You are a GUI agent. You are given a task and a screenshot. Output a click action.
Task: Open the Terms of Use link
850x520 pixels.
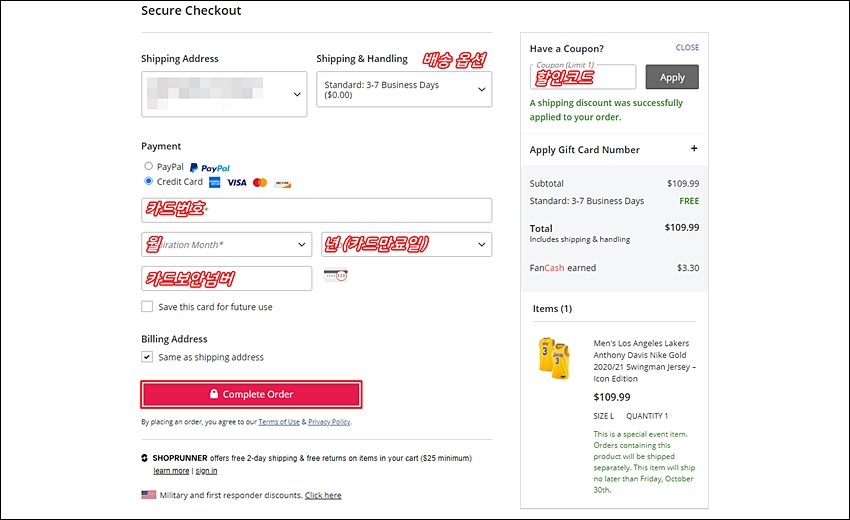(x=279, y=422)
